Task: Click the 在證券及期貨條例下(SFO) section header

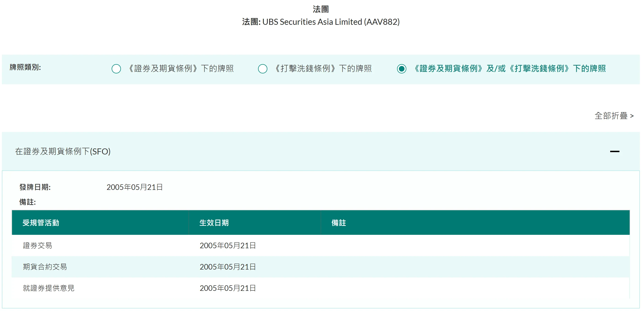Action: 321,151
